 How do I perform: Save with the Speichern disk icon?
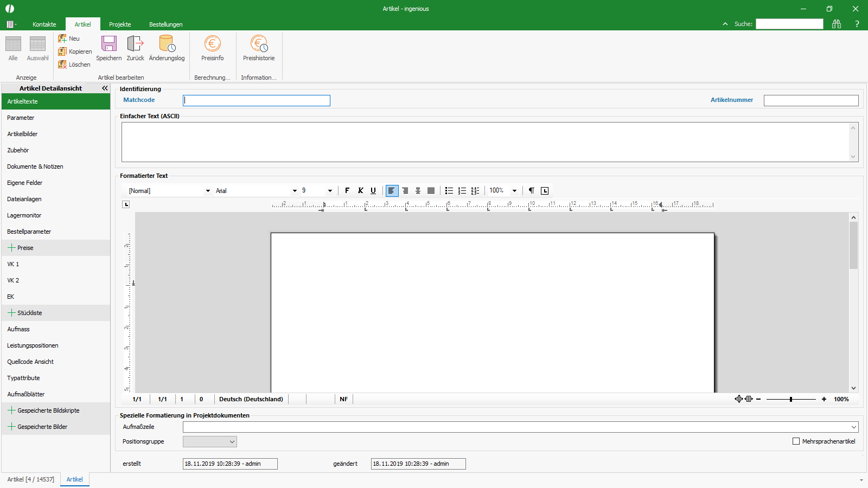pyautogui.click(x=109, y=43)
